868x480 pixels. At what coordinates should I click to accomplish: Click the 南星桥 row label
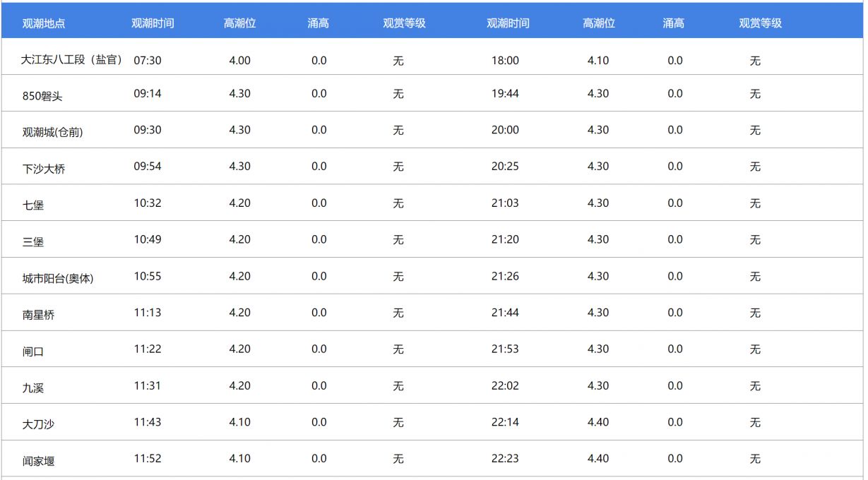(x=38, y=316)
